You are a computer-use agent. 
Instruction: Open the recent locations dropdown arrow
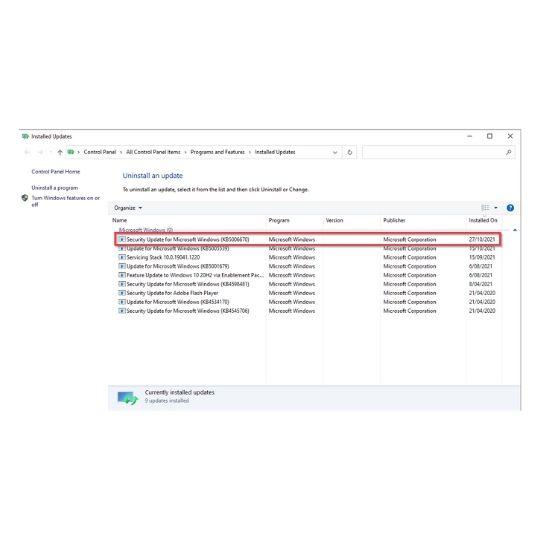pyautogui.click(x=51, y=152)
